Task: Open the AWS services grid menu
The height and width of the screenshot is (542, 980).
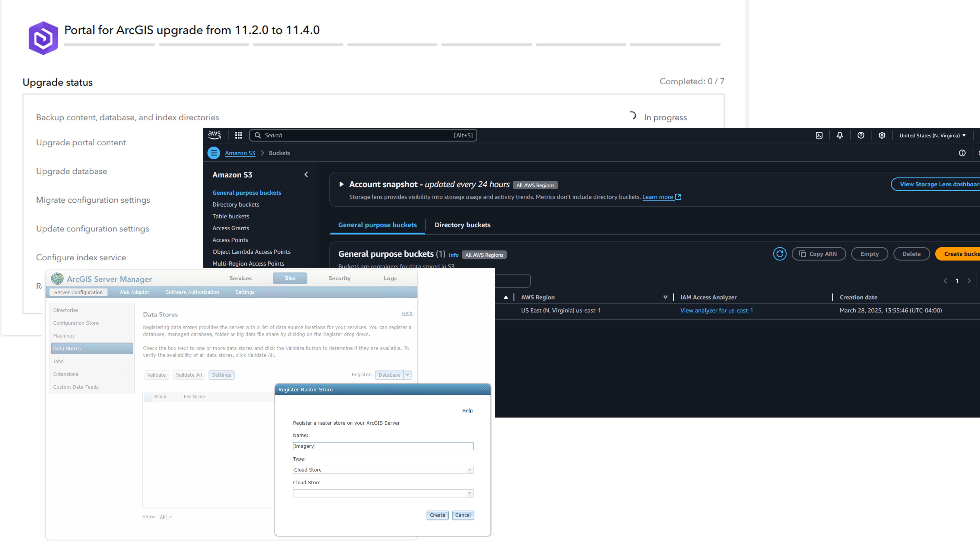Action: (x=239, y=135)
